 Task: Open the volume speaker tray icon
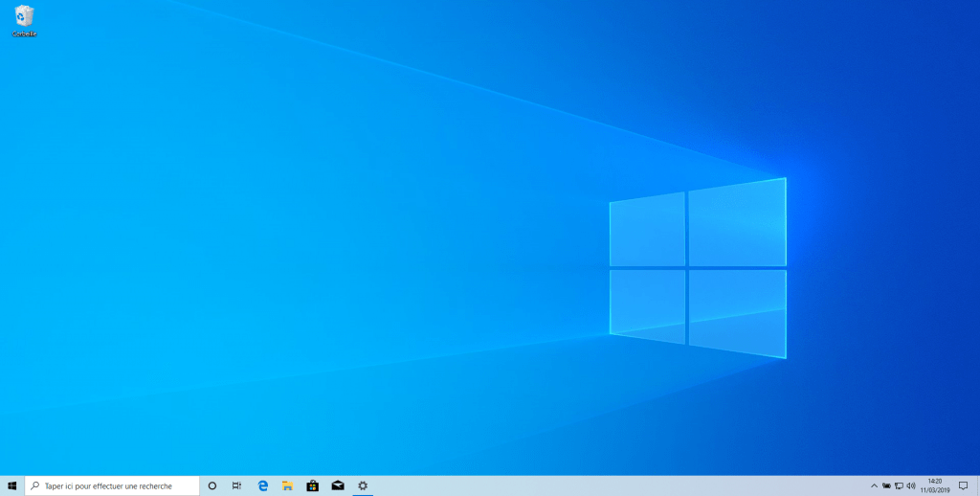point(911,486)
